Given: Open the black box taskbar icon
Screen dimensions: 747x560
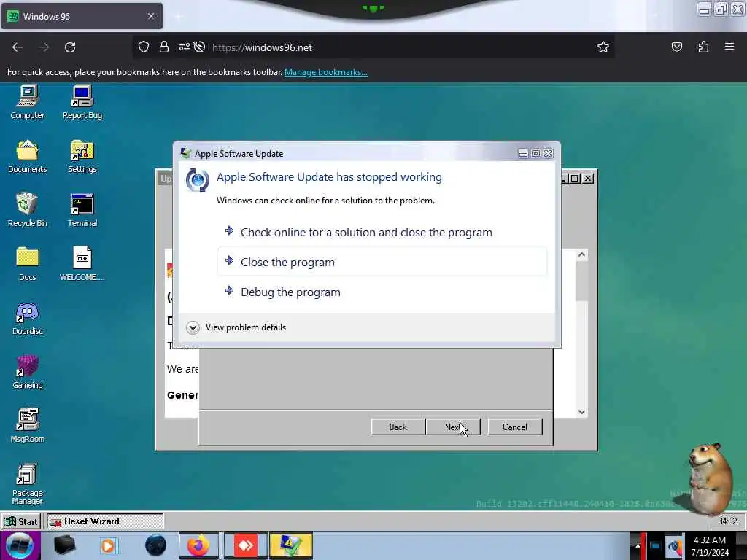Looking at the screenshot, I should [64, 545].
